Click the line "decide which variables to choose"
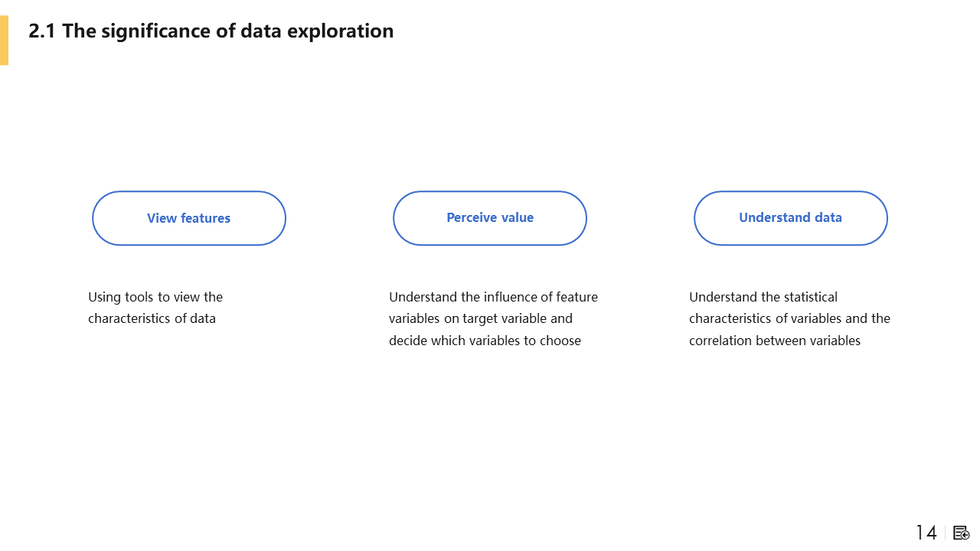980x551 pixels. point(485,341)
